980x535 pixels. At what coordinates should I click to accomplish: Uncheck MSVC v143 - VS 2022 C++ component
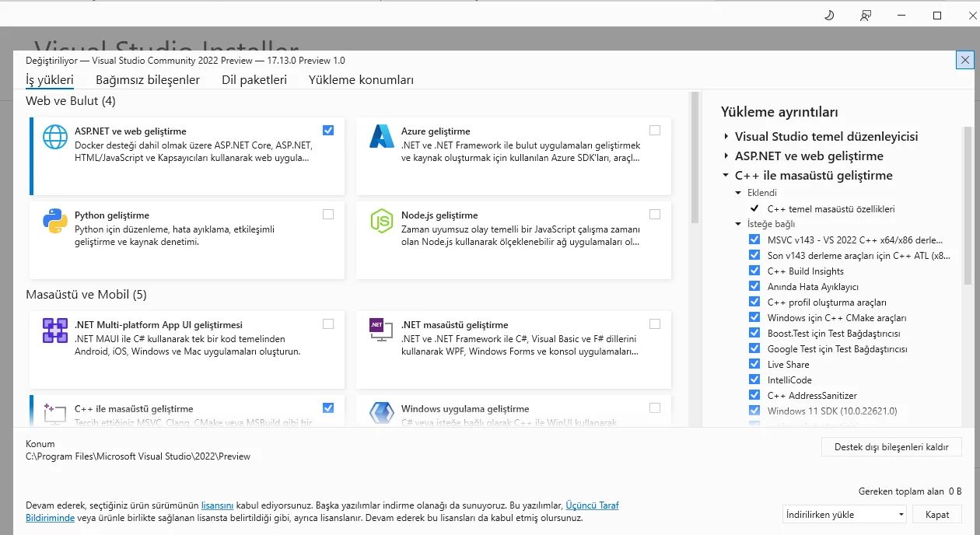(754, 240)
